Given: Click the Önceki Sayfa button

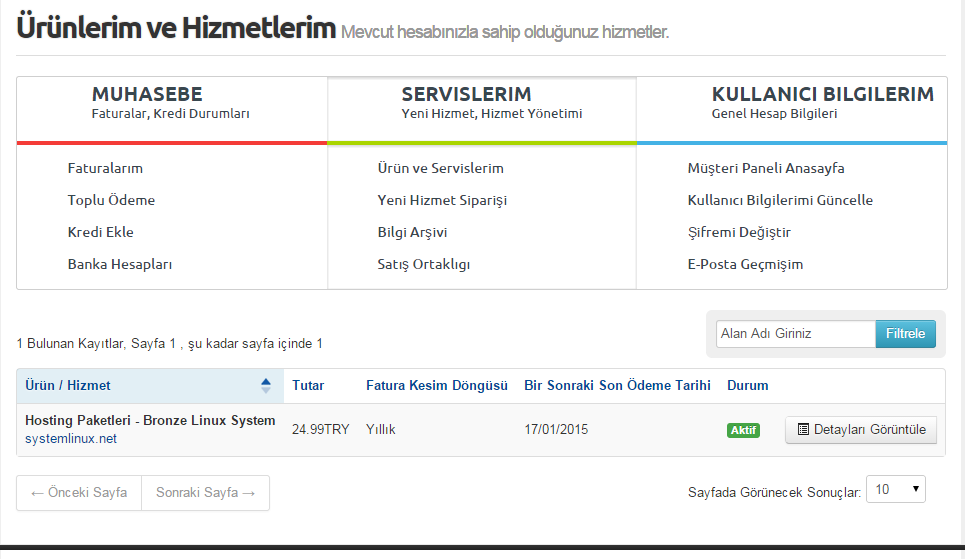Looking at the screenshot, I should coord(79,492).
